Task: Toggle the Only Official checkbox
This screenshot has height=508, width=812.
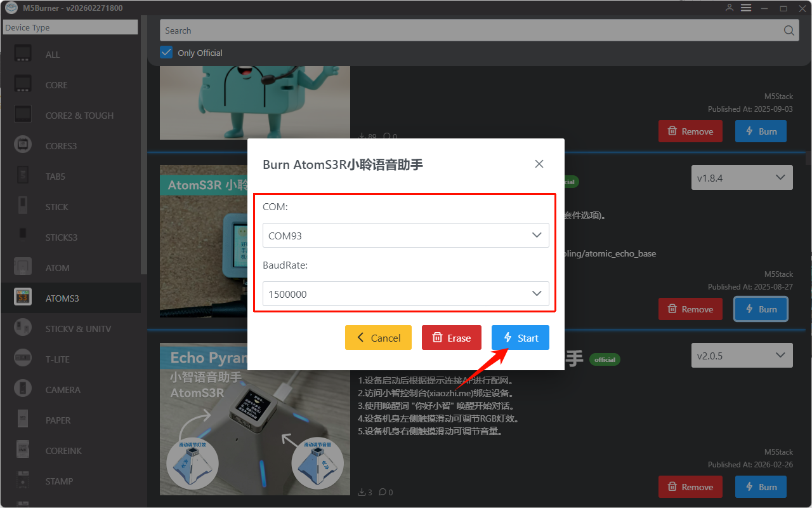Action: tap(166, 53)
